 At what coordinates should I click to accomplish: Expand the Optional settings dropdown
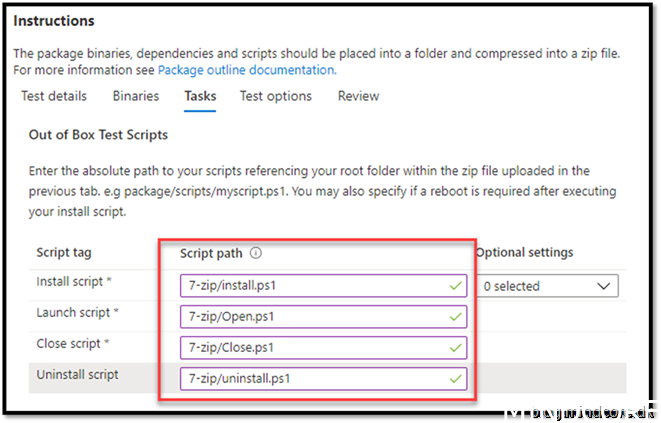[x=547, y=286]
